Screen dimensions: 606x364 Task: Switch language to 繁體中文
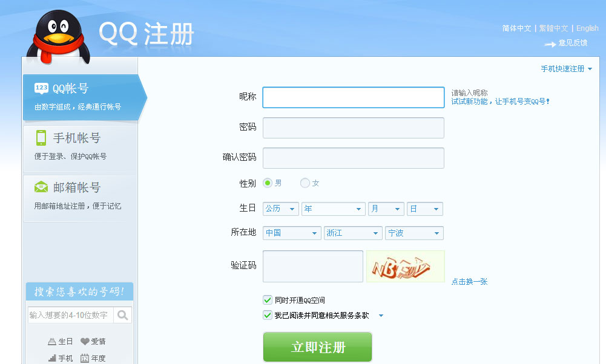click(x=553, y=28)
